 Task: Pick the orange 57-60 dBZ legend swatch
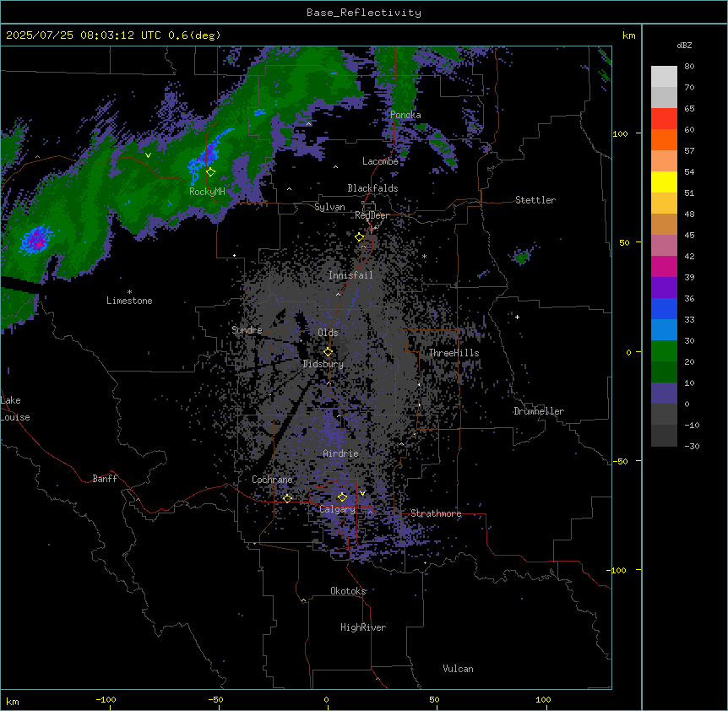[x=664, y=139]
